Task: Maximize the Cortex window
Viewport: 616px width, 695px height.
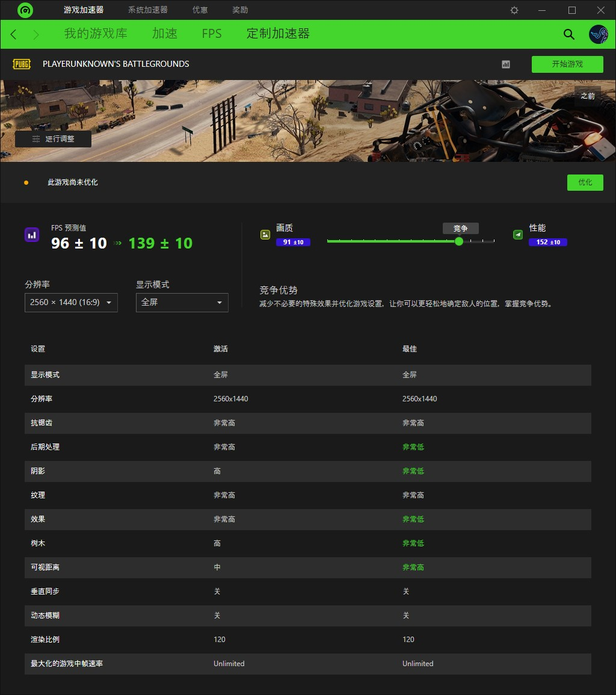Action: click(572, 10)
